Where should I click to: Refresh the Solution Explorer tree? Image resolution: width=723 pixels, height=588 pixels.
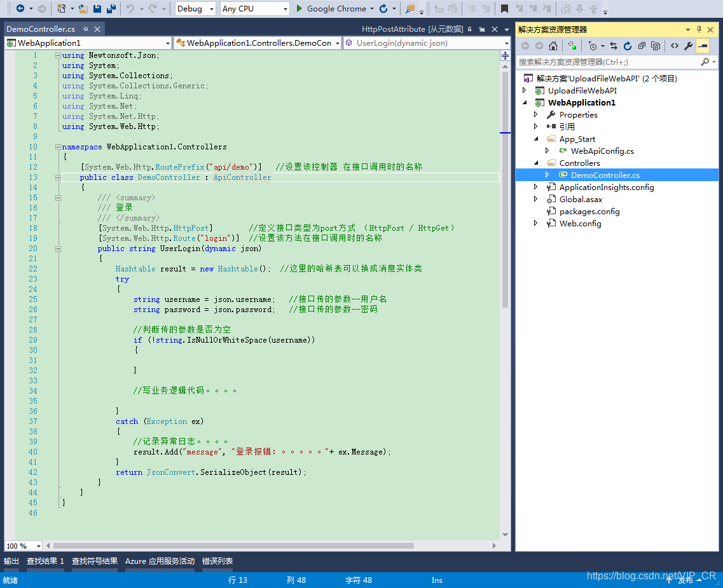pos(628,46)
